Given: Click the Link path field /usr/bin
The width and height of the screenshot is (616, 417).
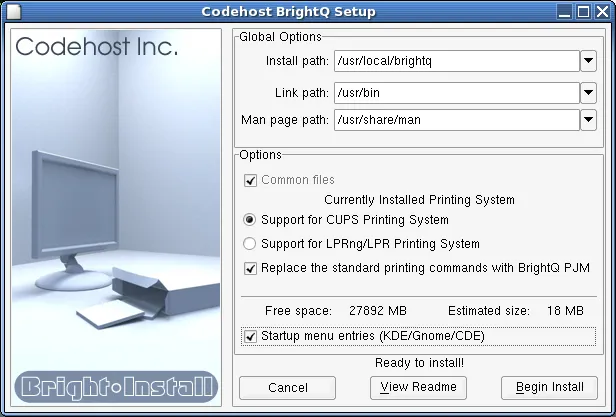Looking at the screenshot, I should pyautogui.click(x=457, y=93).
